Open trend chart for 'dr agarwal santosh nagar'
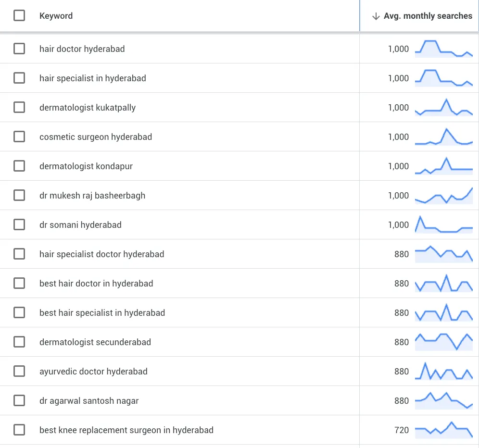The height and width of the screenshot is (448, 479). (x=443, y=400)
